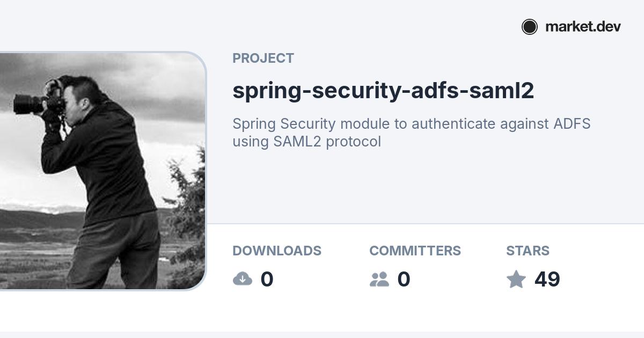The width and height of the screenshot is (644, 338).
Task: Select the DOWNLOADS heading
Action: pyautogui.click(x=276, y=251)
